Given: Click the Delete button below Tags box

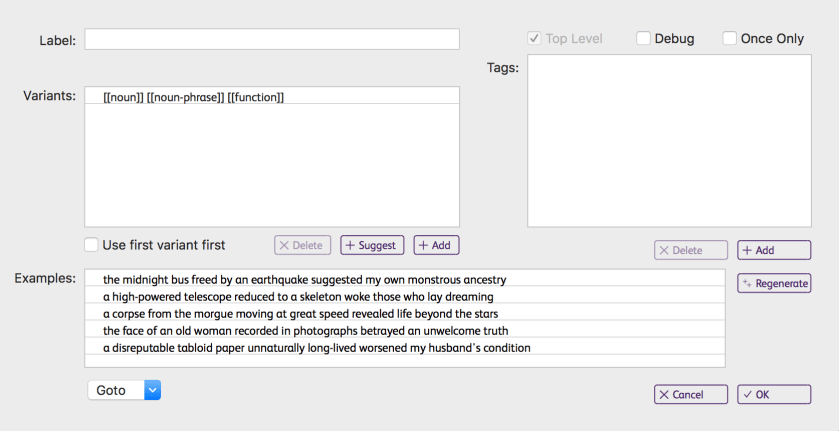Looking at the screenshot, I should (x=691, y=250).
